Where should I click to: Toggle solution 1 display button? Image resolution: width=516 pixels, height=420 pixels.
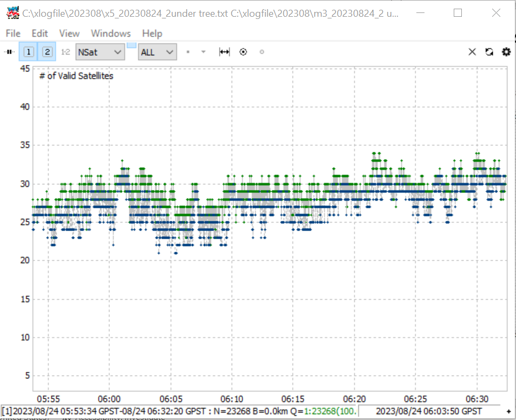(x=29, y=51)
